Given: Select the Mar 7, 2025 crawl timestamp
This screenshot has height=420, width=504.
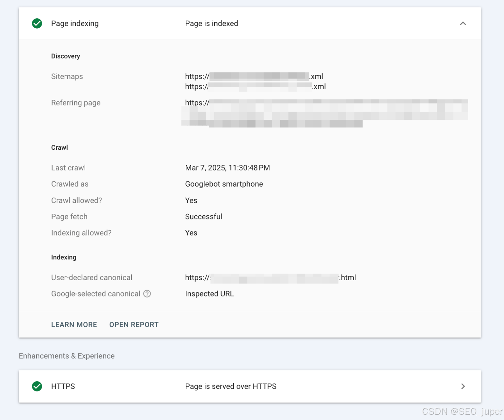Looking at the screenshot, I should point(227,168).
